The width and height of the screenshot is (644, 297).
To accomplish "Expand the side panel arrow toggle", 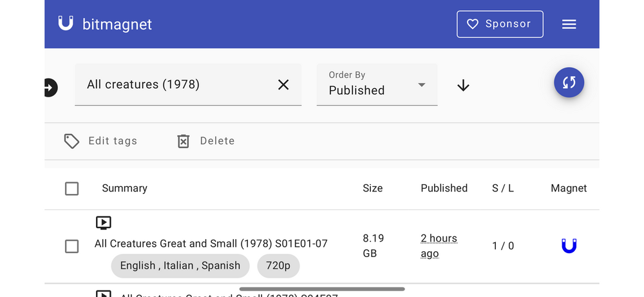I will tap(50, 88).
